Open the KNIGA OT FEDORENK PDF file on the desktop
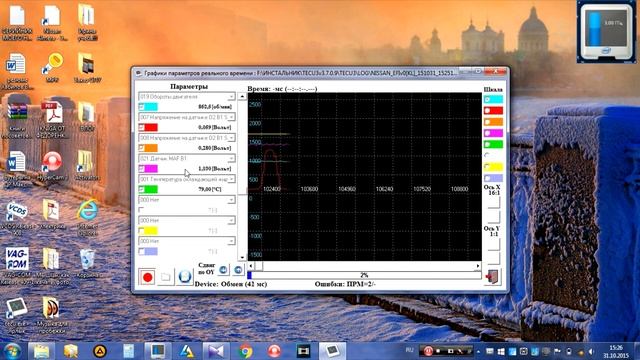The height and width of the screenshot is (360, 640). click(52, 119)
